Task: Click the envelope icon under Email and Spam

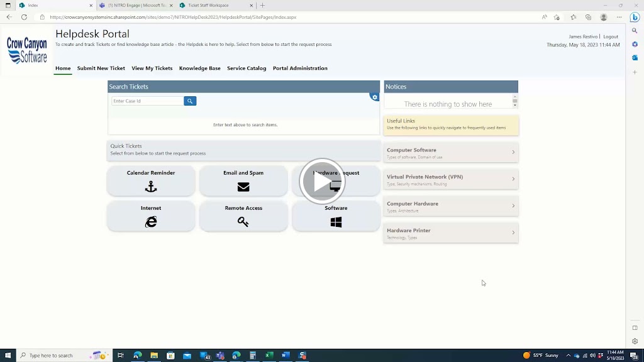Action: click(x=243, y=187)
